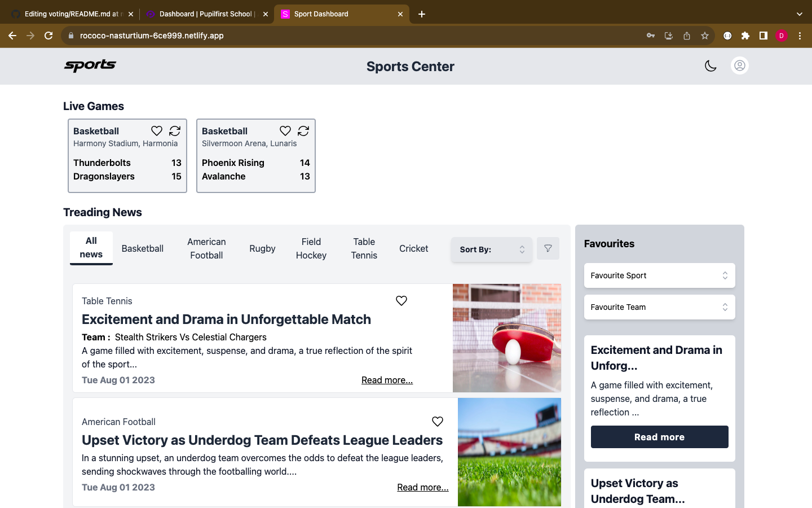Open the user profile icon
Screen dimensions: 812x508
[739, 65]
